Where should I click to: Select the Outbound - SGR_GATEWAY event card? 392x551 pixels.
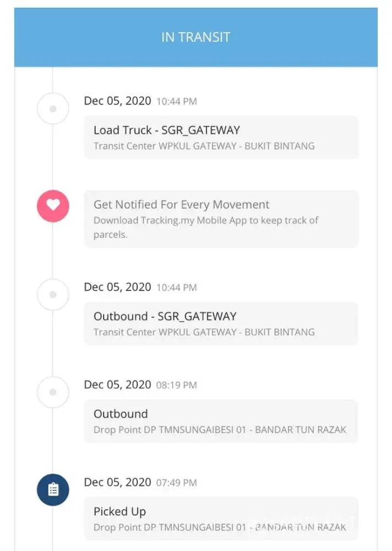(x=221, y=323)
